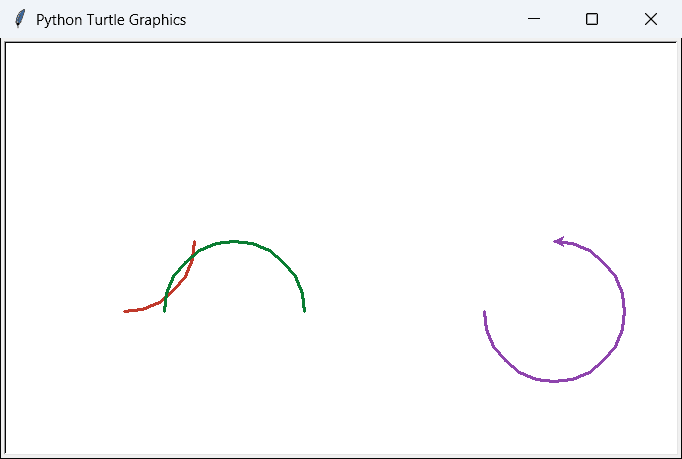Maximize the Python Turtle Graphics window
This screenshot has height=459, width=682.
[592, 19]
